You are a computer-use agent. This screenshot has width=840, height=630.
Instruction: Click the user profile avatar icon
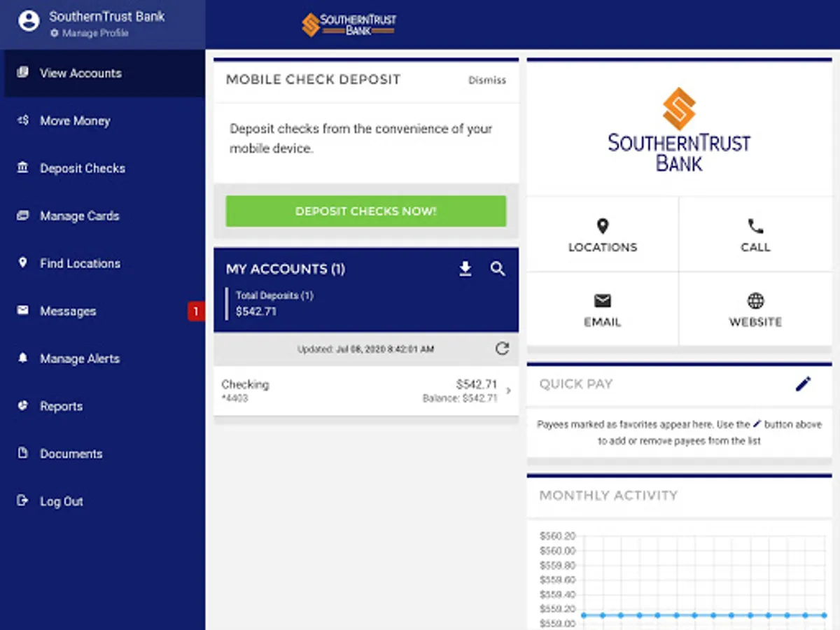tap(29, 22)
